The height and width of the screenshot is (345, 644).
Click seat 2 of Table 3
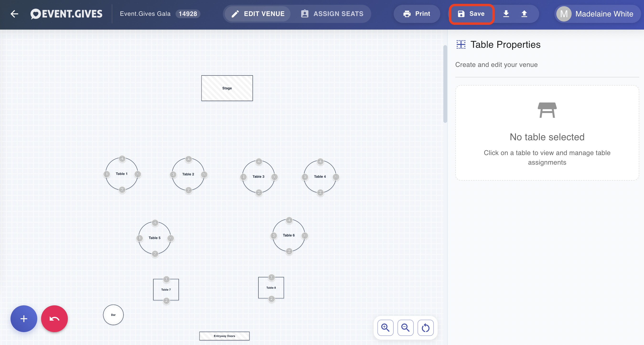(x=259, y=193)
